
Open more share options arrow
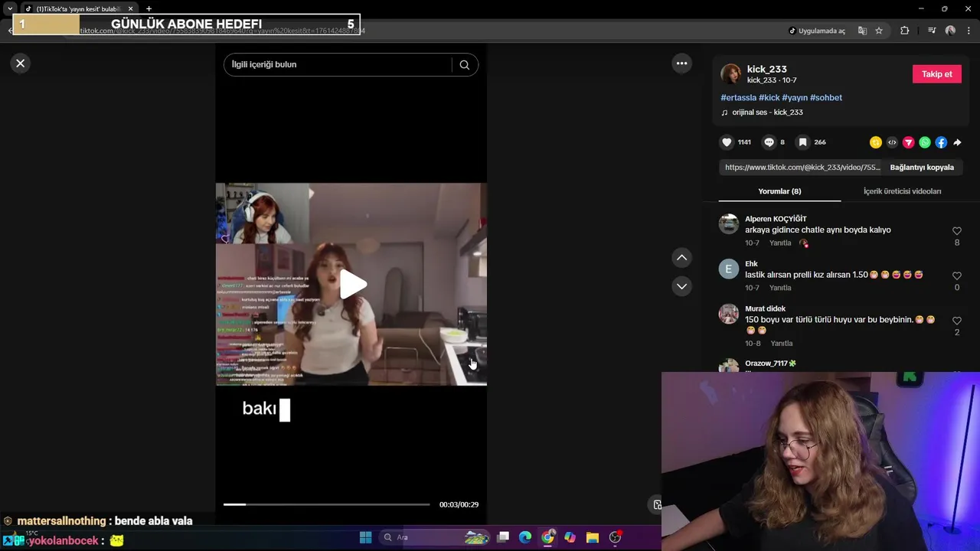pyautogui.click(x=957, y=142)
